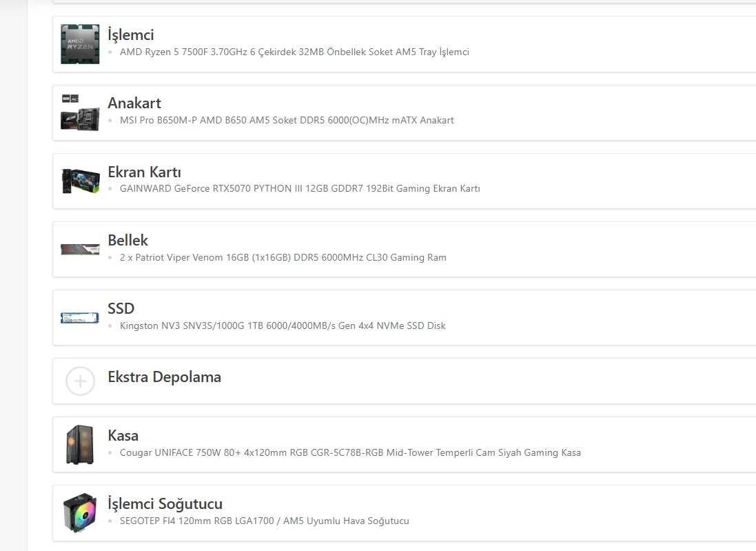Click the Cougar UNIFACE case image
Image resolution: width=756 pixels, height=551 pixels.
click(x=80, y=445)
